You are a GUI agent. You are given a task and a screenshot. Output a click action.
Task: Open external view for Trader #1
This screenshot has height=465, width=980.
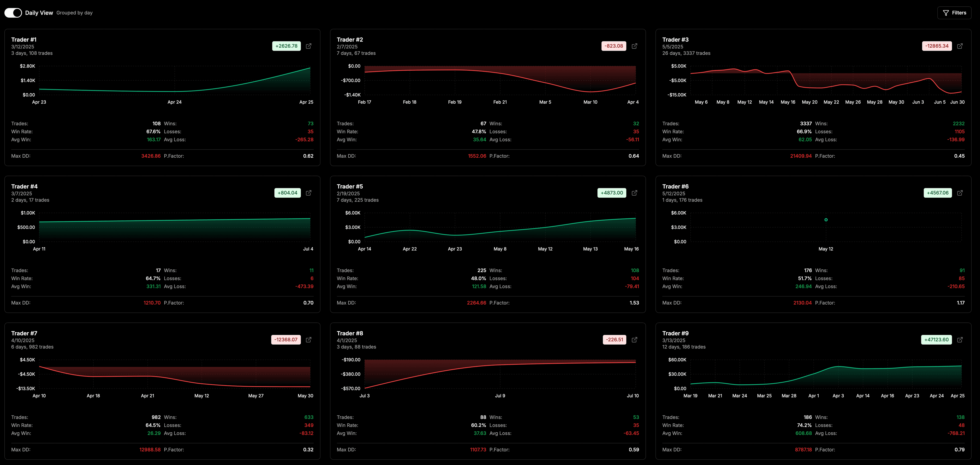pos(309,46)
